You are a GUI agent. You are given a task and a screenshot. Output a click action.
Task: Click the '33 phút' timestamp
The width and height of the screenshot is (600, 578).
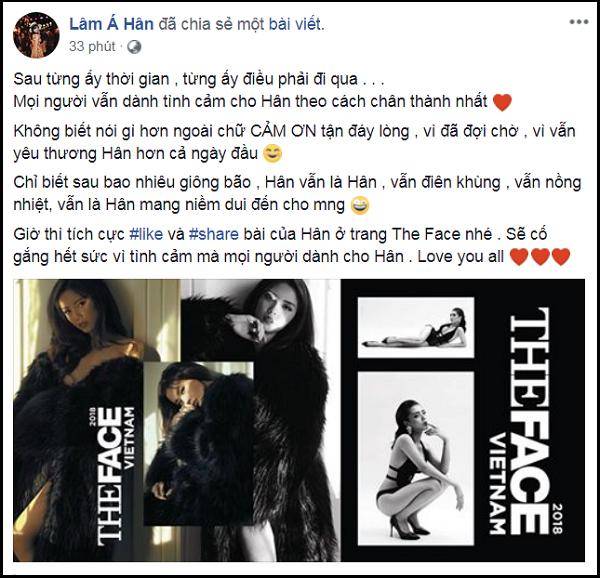(92, 47)
